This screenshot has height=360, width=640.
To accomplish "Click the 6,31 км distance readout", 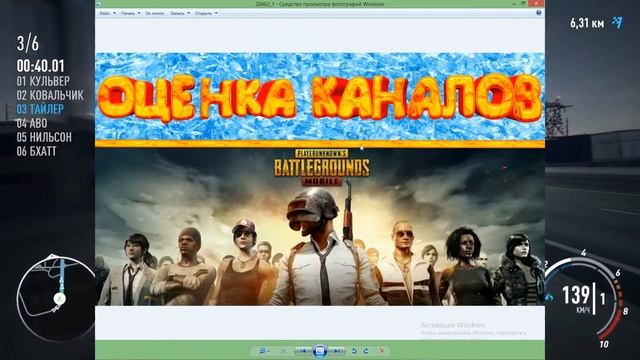I will tap(587, 23).
